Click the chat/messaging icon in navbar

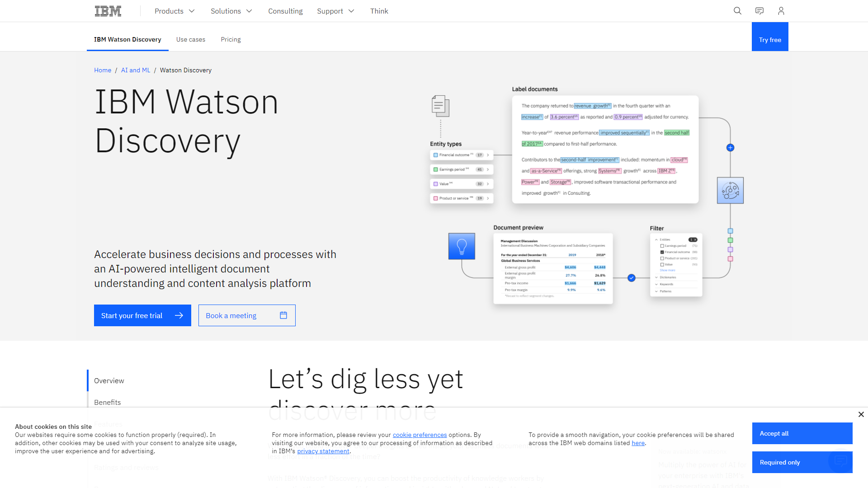click(759, 11)
